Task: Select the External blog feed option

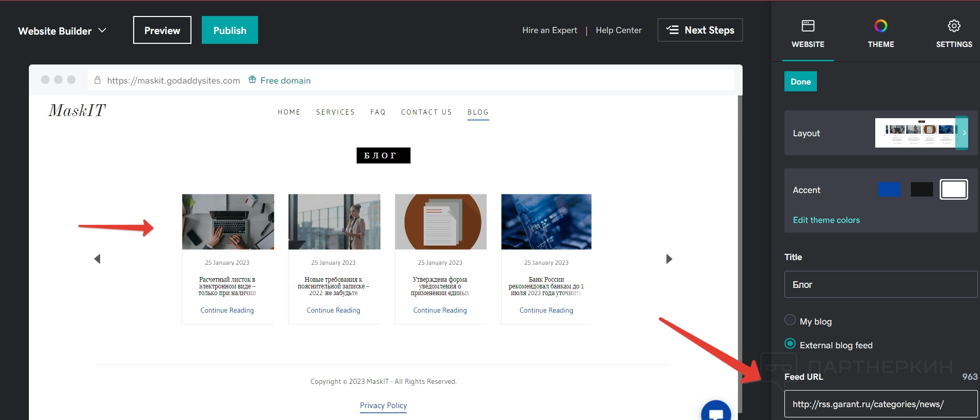Action: coord(790,344)
